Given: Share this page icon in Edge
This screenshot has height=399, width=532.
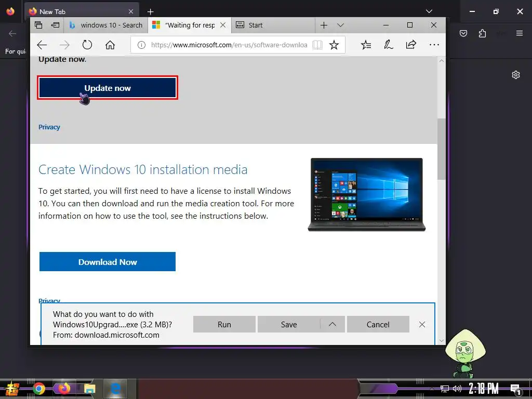Looking at the screenshot, I should tap(411, 45).
